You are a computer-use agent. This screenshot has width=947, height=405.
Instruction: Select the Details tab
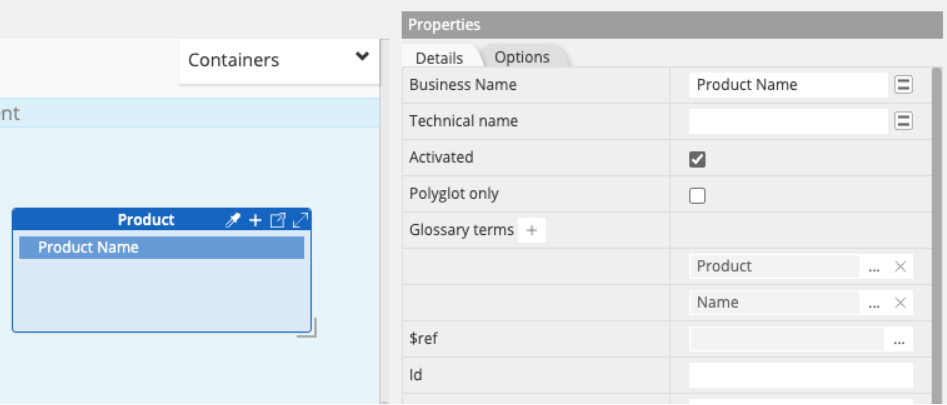(439, 58)
